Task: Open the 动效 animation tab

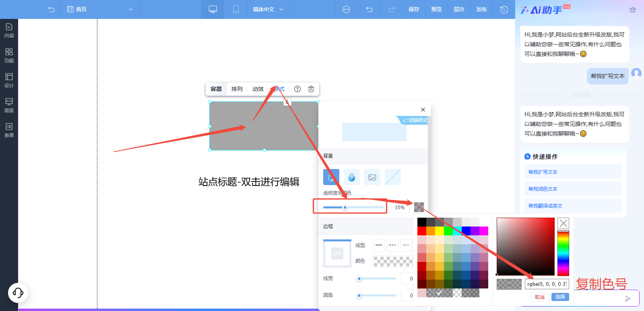Action: (x=258, y=89)
